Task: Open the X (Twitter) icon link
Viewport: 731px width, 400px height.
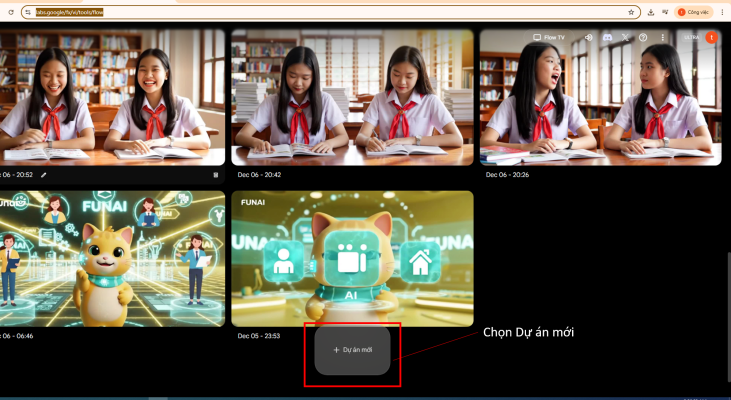Action: [625, 37]
